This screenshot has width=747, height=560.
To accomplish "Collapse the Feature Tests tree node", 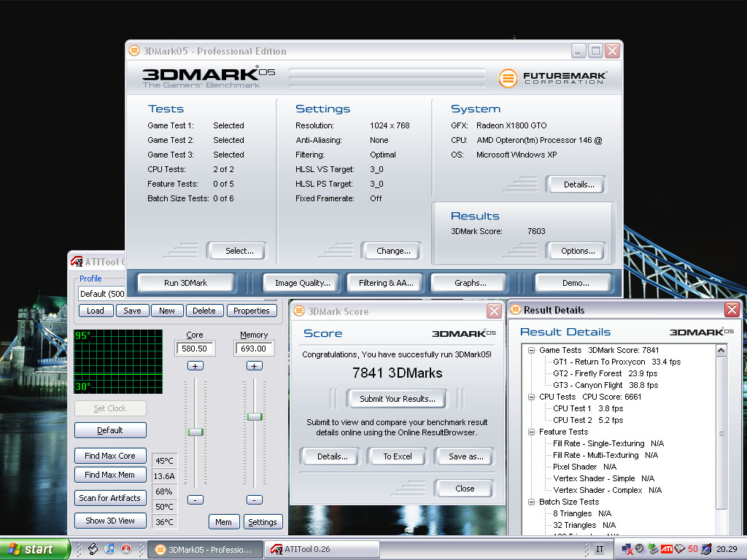I will pos(531,432).
